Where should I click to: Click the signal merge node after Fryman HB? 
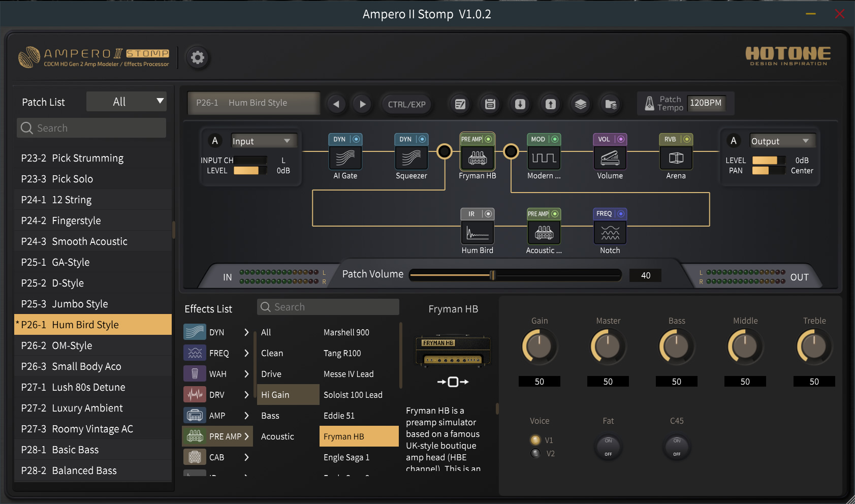(511, 151)
